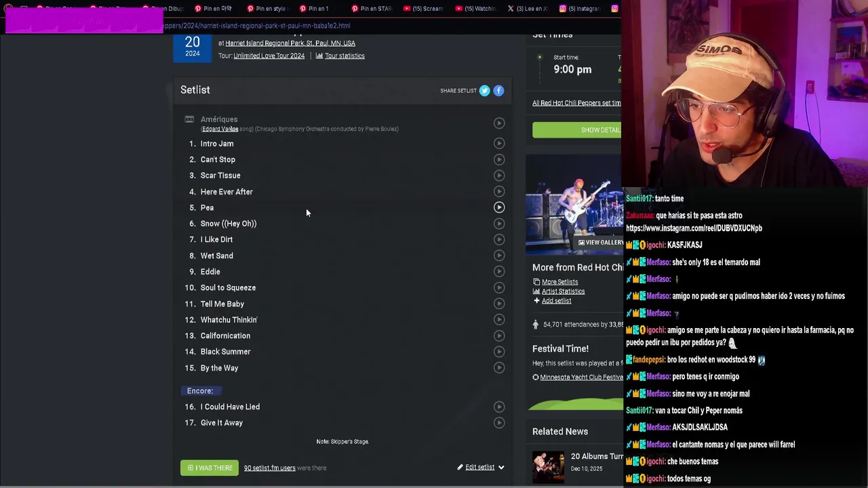This screenshot has width=868, height=488.
Task: Open Artist Statistics link
Action: [x=563, y=291]
